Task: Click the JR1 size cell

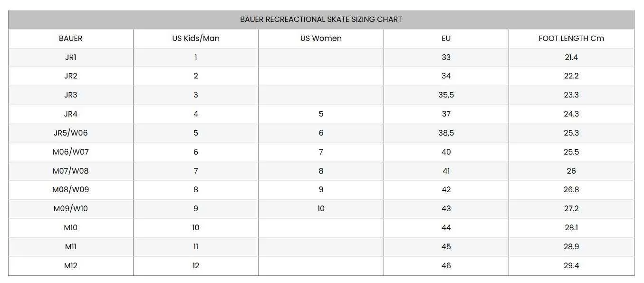Action: [x=70, y=57]
